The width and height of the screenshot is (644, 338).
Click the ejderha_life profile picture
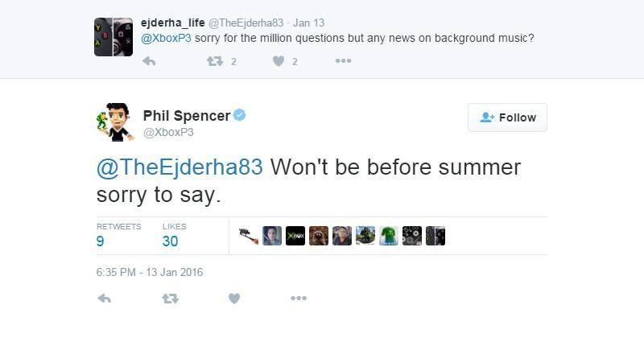114,36
